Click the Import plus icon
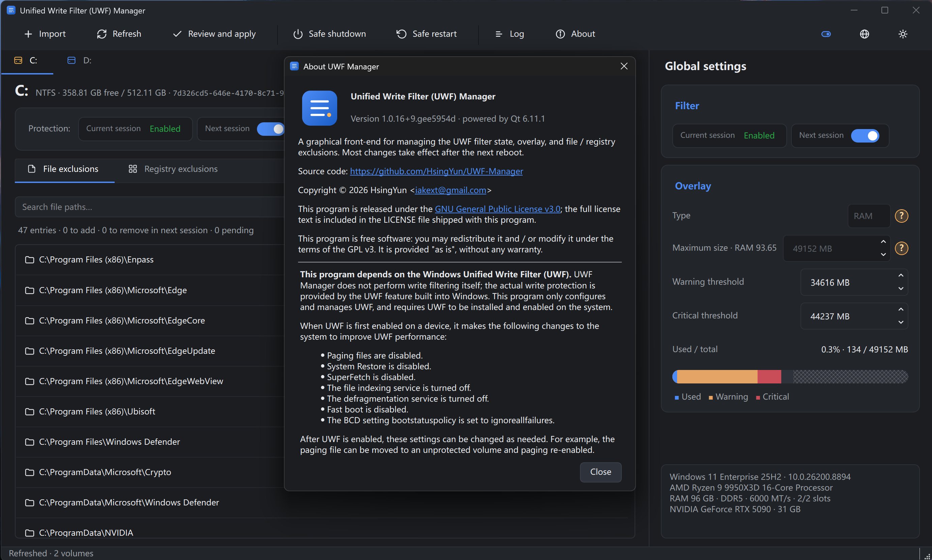This screenshot has height=560, width=932. click(28, 34)
